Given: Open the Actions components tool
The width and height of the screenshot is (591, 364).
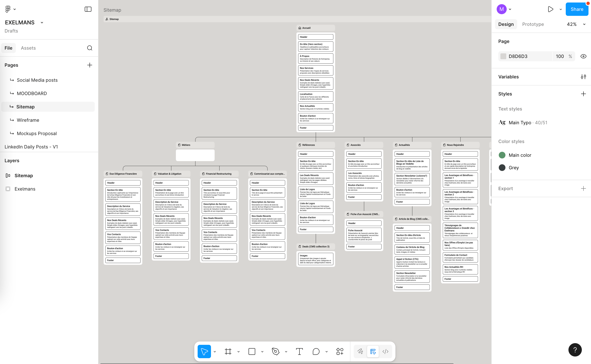Looking at the screenshot, I should point(340,351).
